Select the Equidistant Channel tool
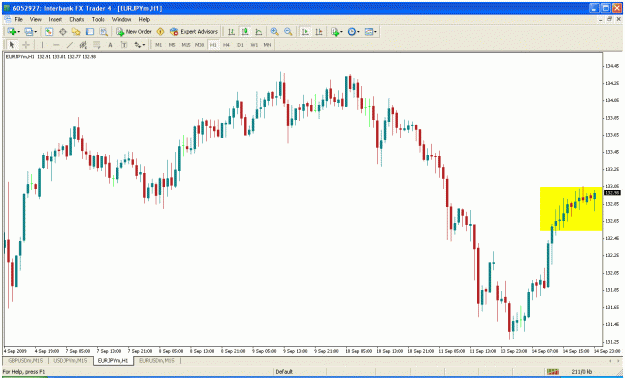 coord(83,45)
